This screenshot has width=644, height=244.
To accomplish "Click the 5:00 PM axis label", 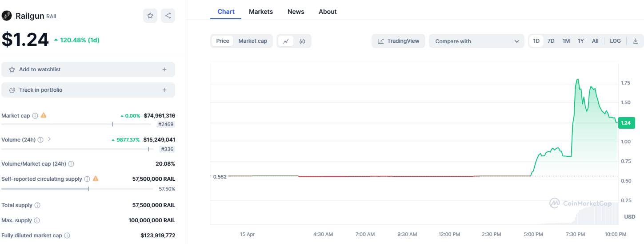I will tap(533, 234).
